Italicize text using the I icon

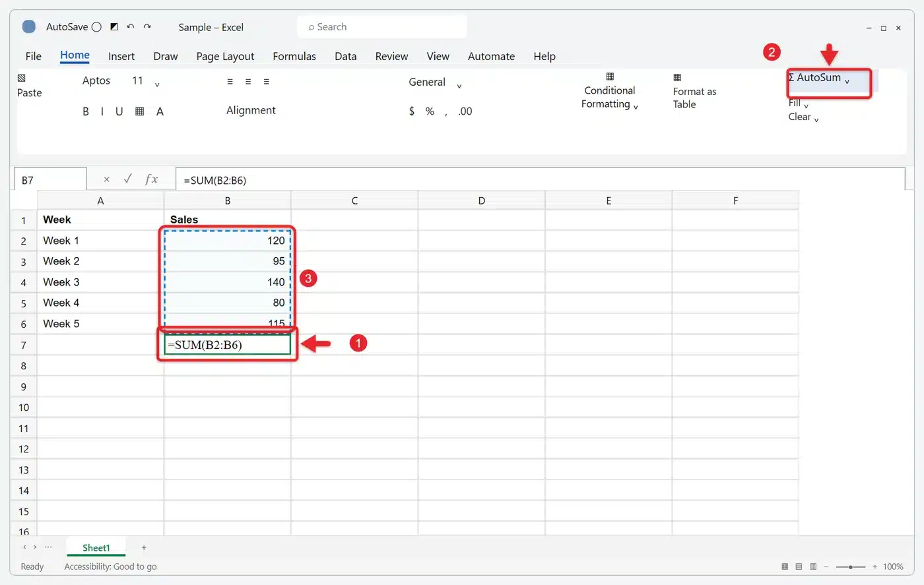pyautogui.click(x=102, y=111)
